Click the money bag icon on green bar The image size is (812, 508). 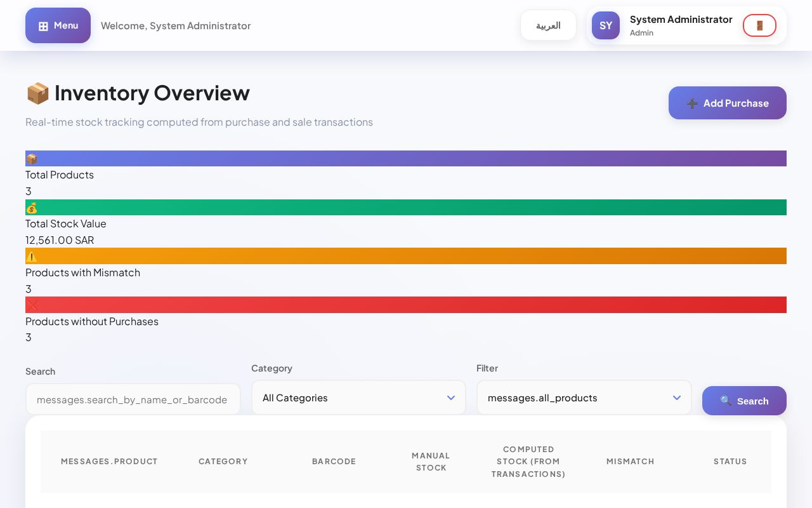point(32,208)
